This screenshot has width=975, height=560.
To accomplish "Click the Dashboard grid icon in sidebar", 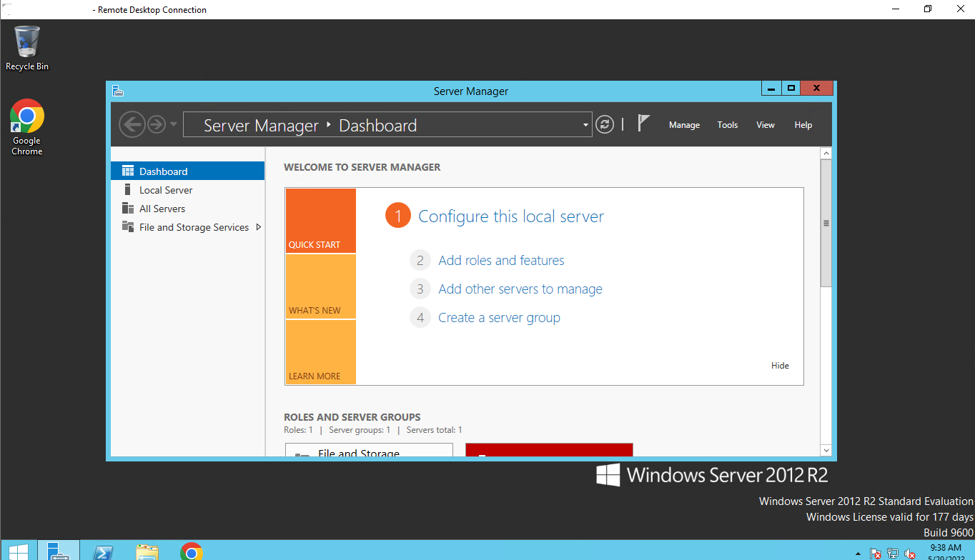I will [128, 171].
